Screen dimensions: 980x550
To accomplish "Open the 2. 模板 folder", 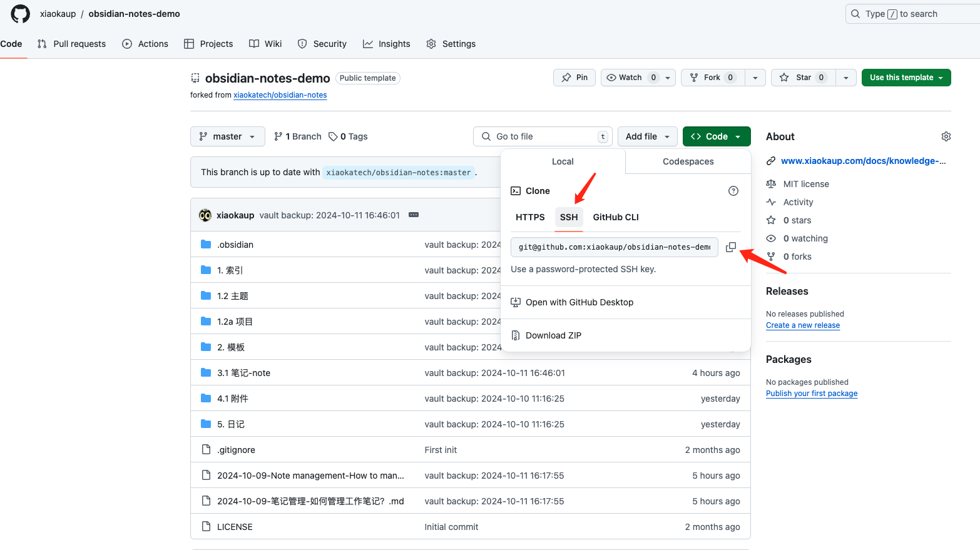I will coord(231,347).
